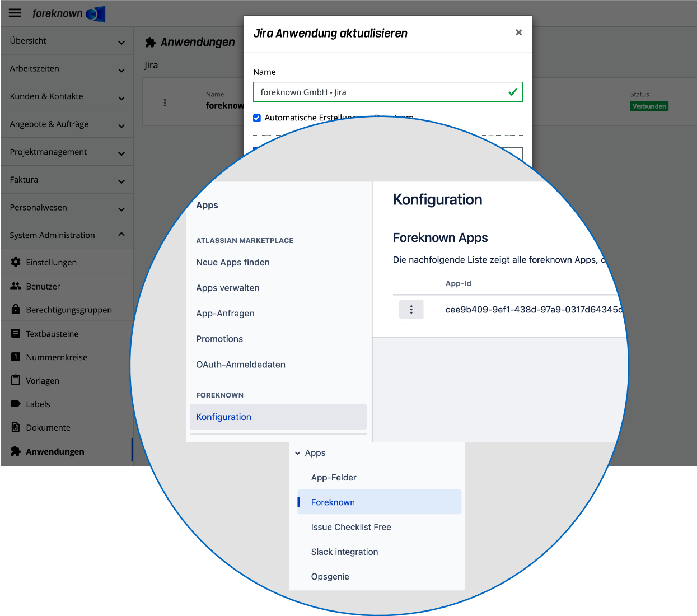Expand the Projektmanagement section
This screenshot has width=697, height=616.
point(67,152)
